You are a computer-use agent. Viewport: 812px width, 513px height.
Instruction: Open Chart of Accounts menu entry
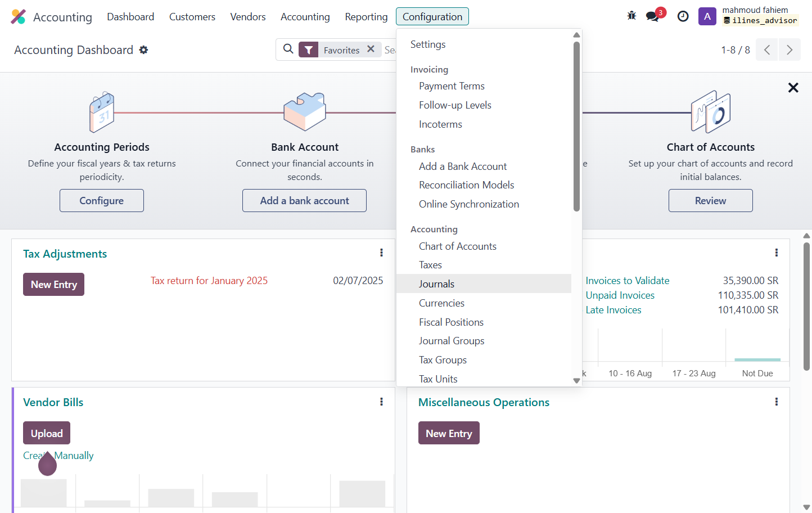click(484, 246)
